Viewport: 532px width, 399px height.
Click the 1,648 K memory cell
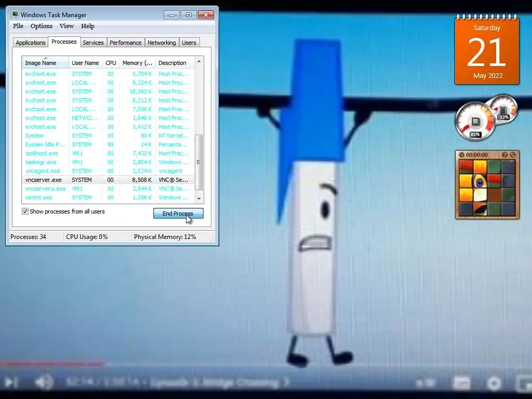point(142,118)
